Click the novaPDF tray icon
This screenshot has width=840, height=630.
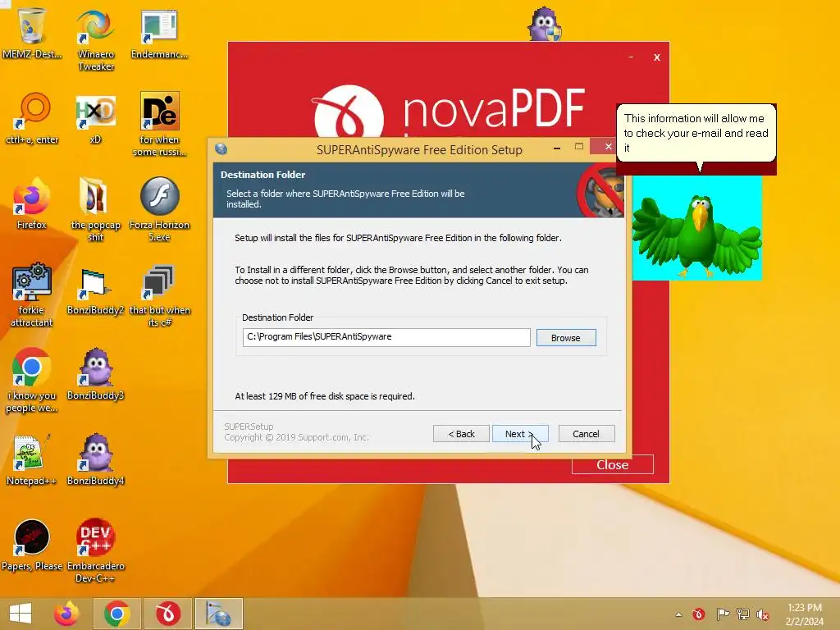click(699, 614)
